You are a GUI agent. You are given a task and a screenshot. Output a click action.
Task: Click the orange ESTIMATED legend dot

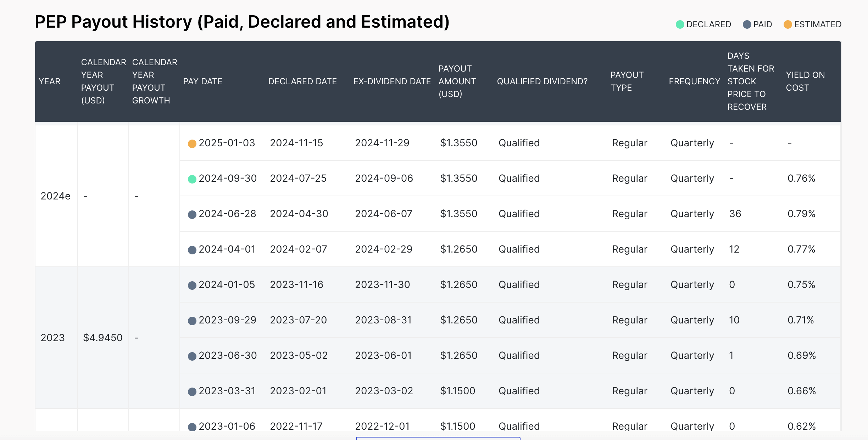(788, 24)
